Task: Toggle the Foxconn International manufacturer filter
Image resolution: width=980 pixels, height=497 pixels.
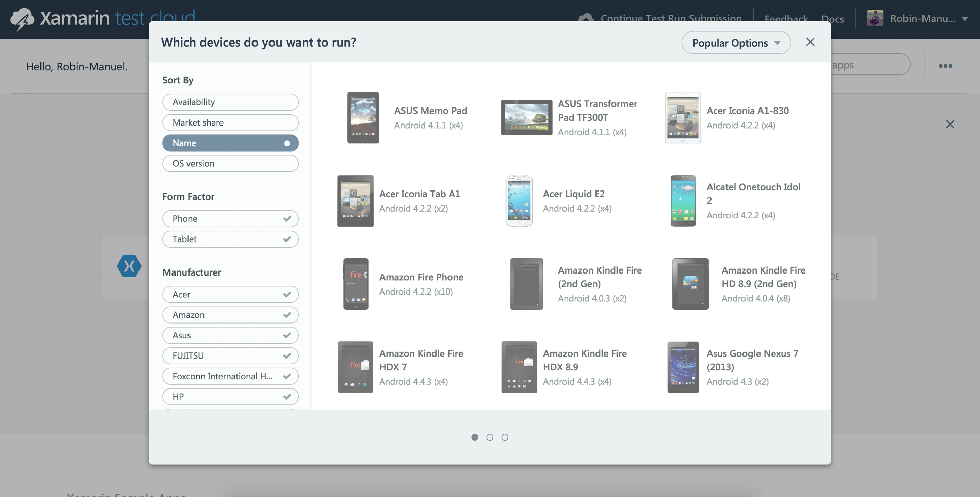Action: pos(230,377)
